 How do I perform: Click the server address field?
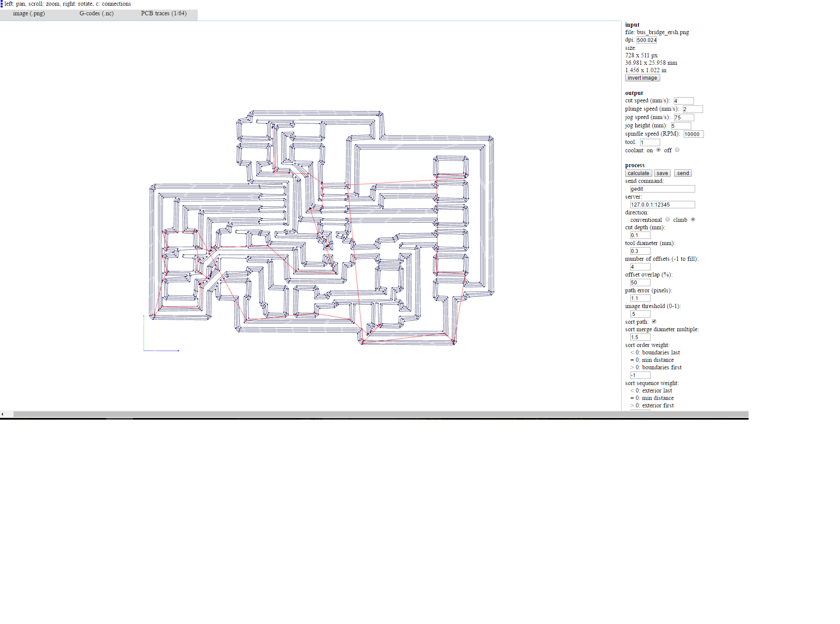pyautogui.click(x=662, y=205)
